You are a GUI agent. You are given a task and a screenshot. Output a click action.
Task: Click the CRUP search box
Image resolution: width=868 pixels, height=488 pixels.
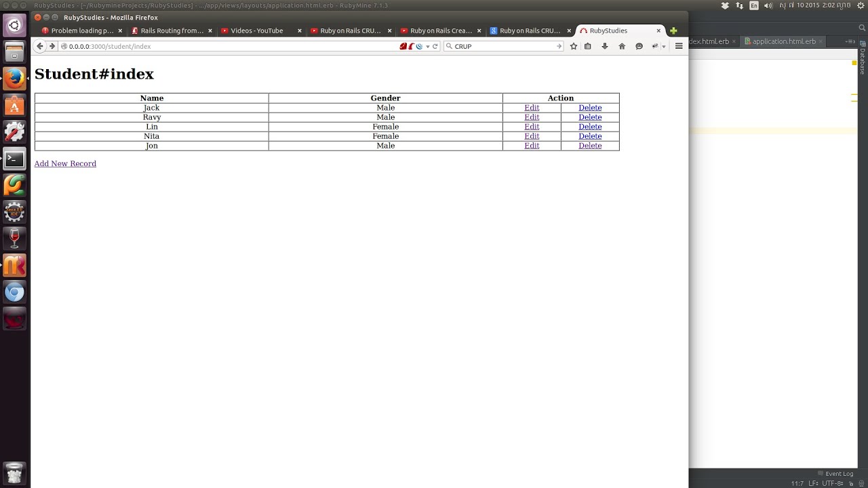click(x=504, y=46)
